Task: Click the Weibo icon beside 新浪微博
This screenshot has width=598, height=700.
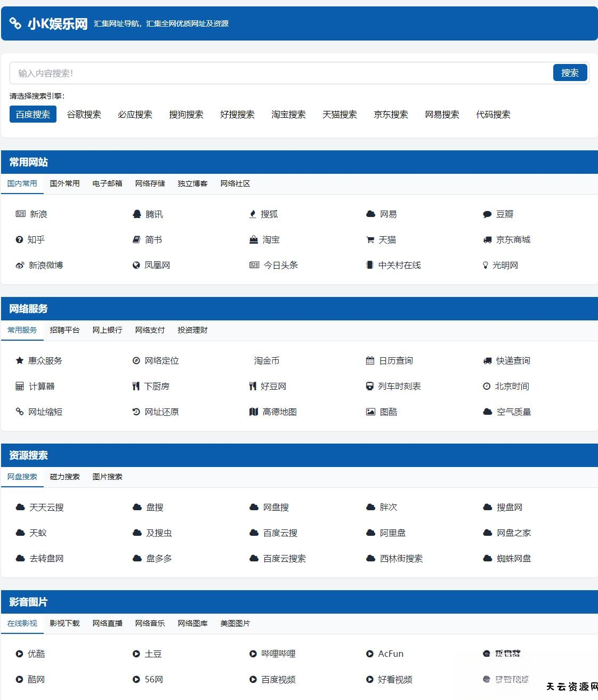Action: [x=20, y=265]
